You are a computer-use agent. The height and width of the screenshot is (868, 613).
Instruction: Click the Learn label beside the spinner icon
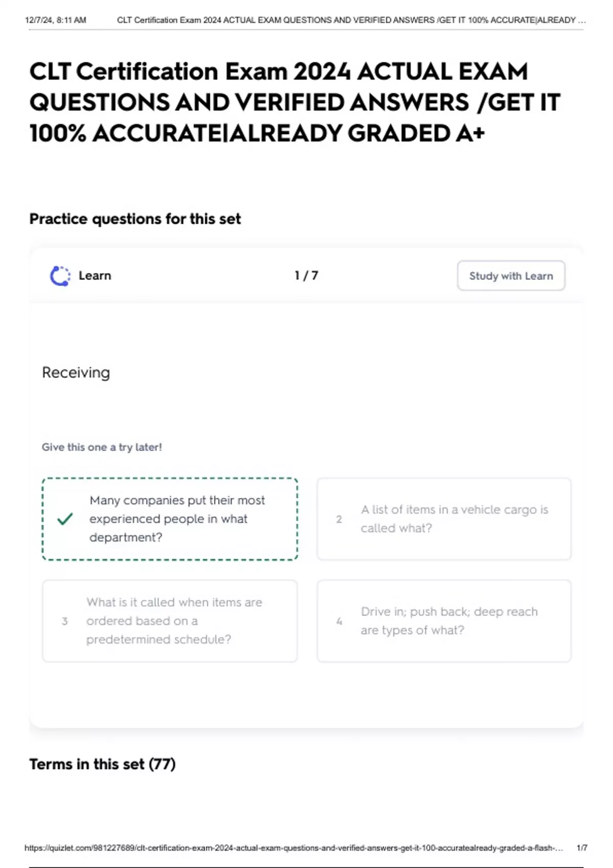[x=95, y=276]
